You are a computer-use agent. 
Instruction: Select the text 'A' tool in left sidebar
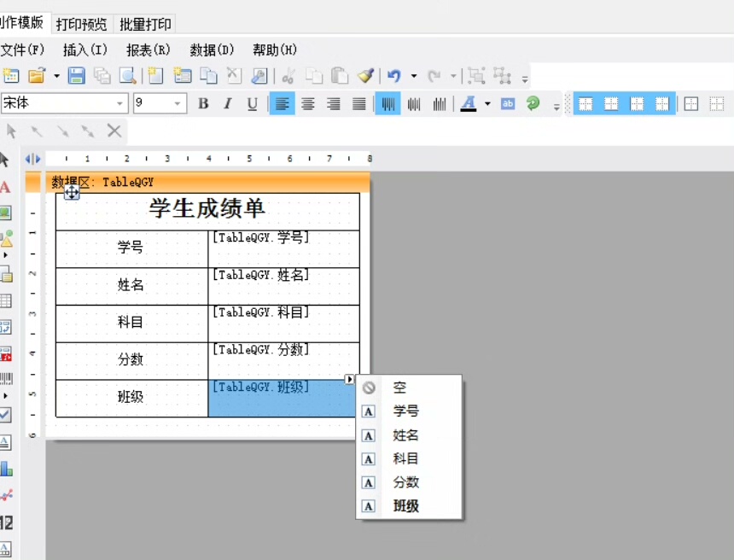(5, 187)
